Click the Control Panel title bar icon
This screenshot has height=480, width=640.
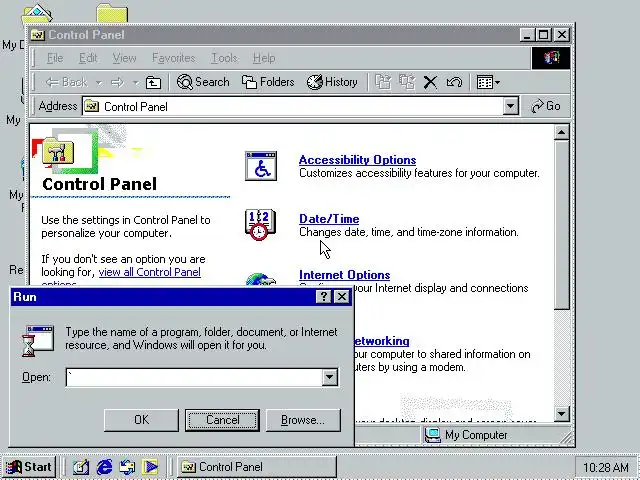point(38,35)
